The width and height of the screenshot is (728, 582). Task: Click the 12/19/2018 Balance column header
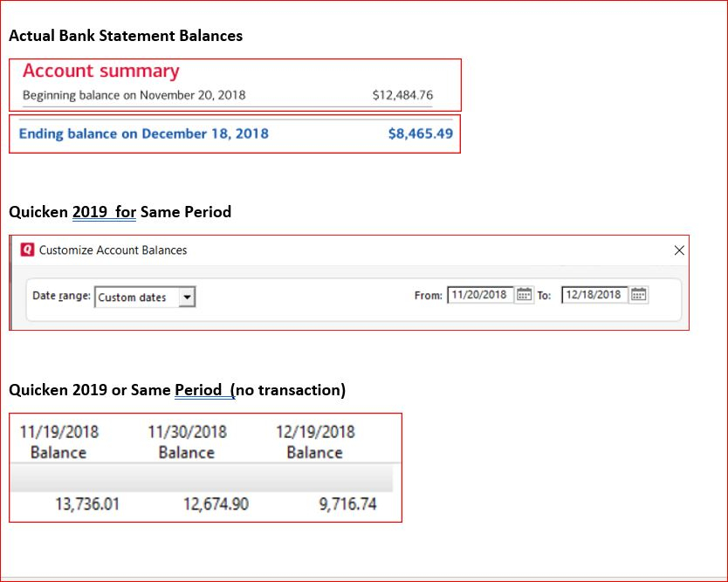[x=315, y=442]
